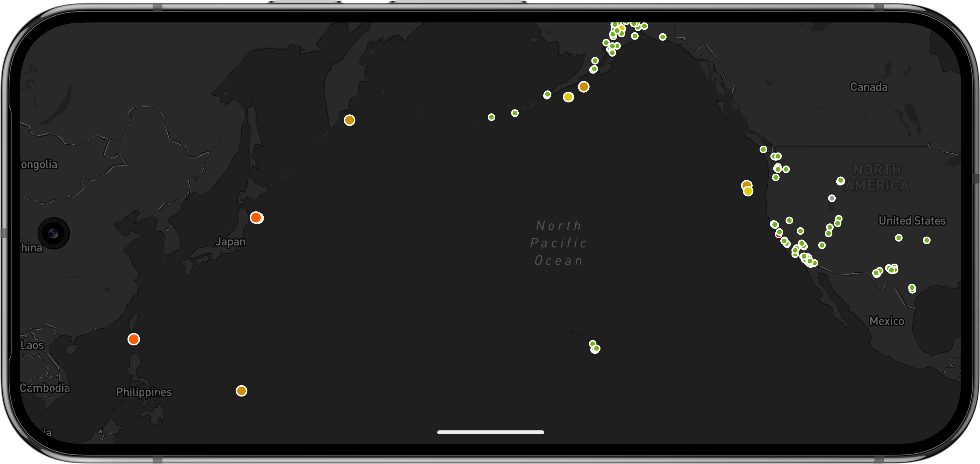Image resolution: width=980 pixels, height=464 pixels.
Task: Tap the orange marker north of the Philippines
Action: (x=133, y=339)
